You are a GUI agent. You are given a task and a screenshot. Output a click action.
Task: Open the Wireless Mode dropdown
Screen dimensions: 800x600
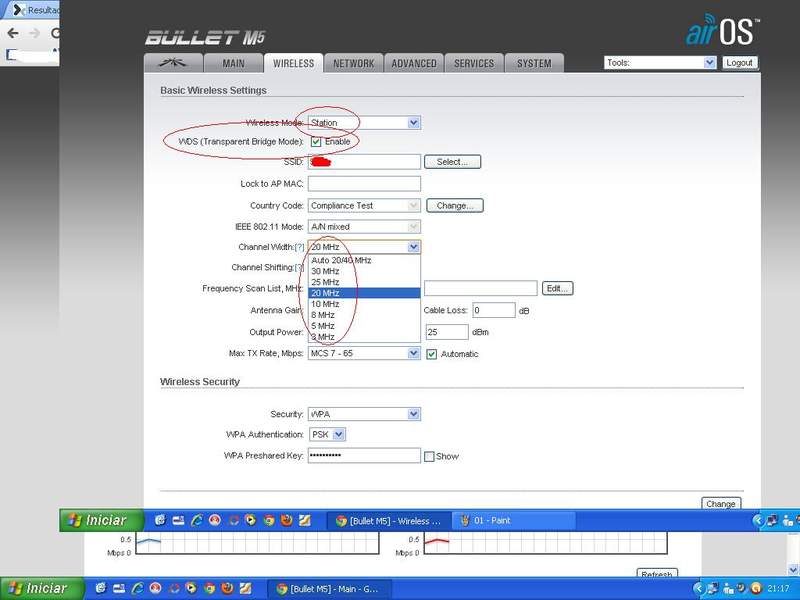[364, 123]
